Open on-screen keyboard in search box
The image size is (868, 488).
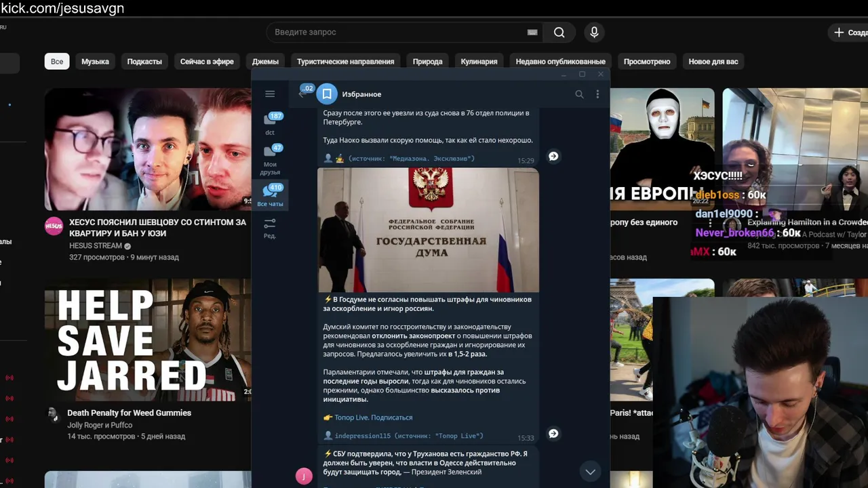[x=532, y=32]
